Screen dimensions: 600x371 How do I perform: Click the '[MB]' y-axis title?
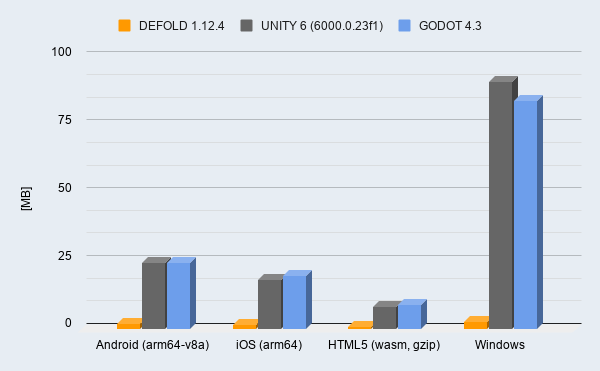[26, 199]
